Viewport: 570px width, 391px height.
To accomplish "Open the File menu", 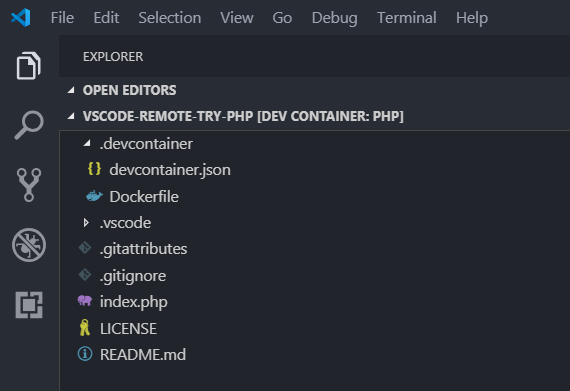I will point(63,17).
